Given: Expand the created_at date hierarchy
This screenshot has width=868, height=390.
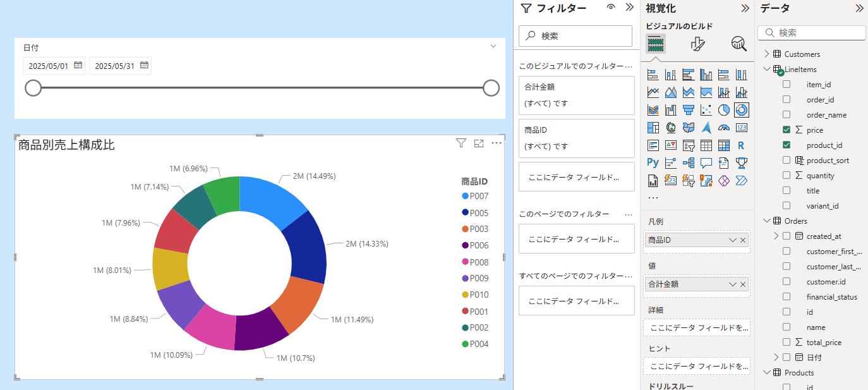Looking at the screenshot, I should [776, 236].
